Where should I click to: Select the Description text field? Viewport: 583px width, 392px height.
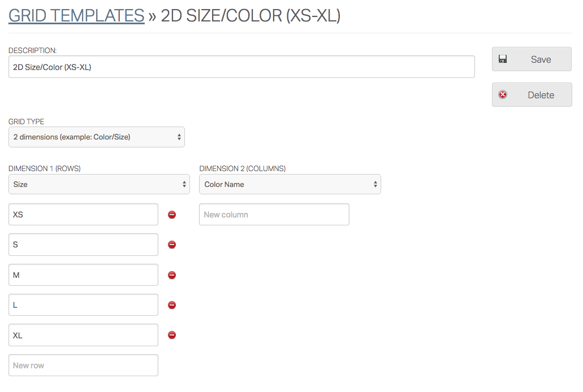(241, 66)
